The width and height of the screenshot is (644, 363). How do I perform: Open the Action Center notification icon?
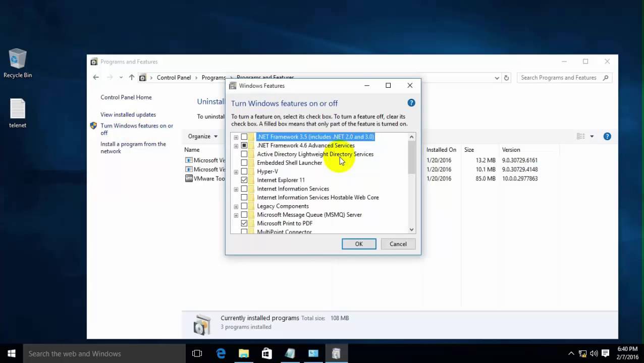tap(606, 353)
